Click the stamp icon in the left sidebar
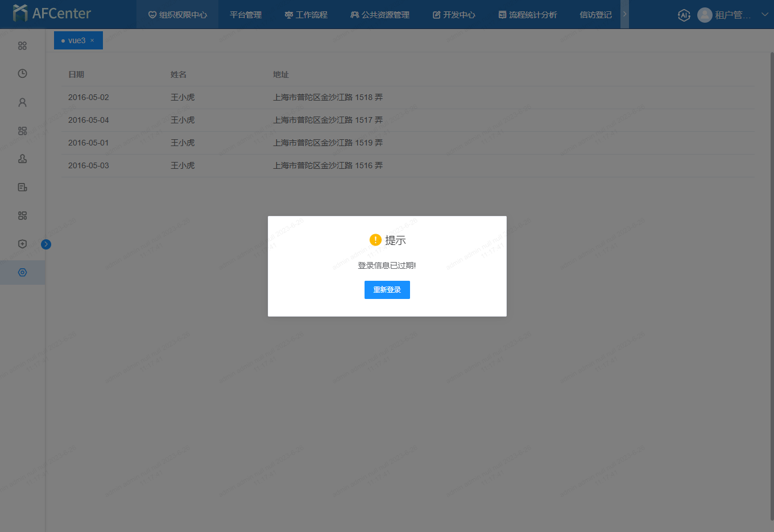The image size is (774, 532). [22, 159]
